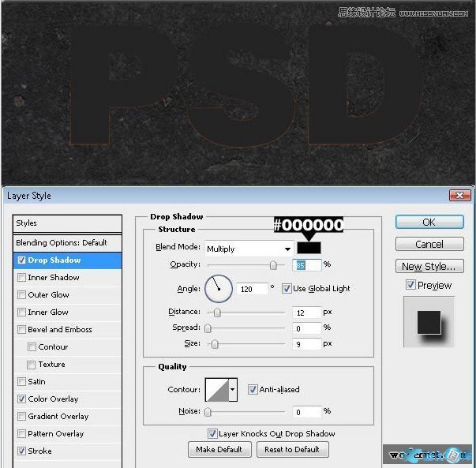Disable Layer Knocks Out Drop Shadow
The width and height of the screenshot is (476, 468).
[212, 433]
